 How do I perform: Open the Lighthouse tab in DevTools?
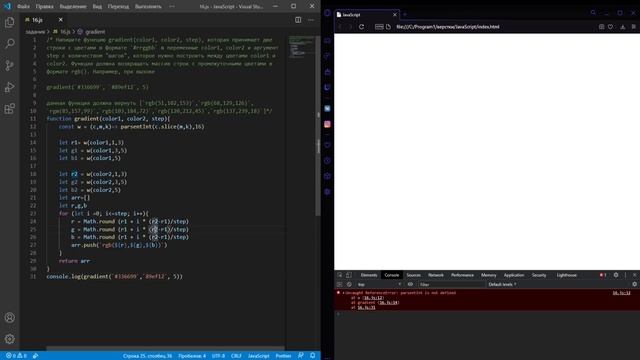[567, 275]
